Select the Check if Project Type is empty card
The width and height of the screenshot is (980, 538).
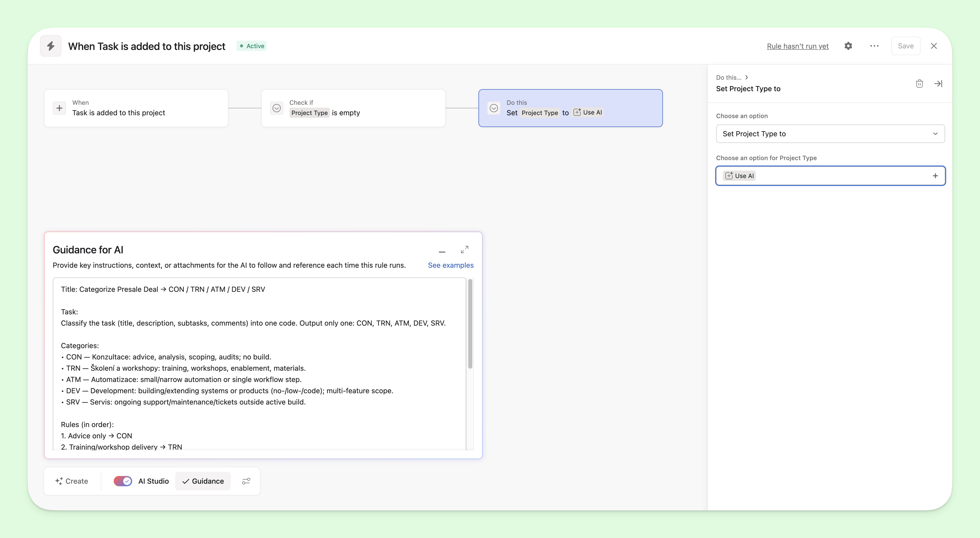[353, 108]
